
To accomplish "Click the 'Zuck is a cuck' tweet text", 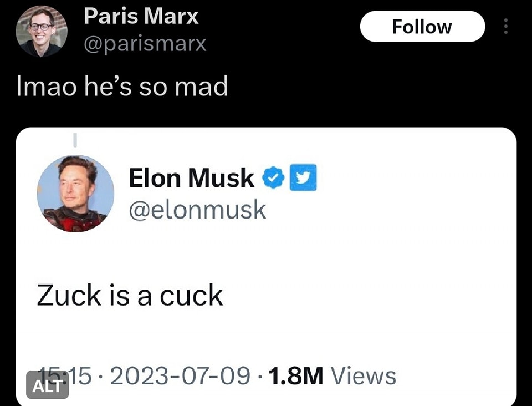I will coord(130,295).
